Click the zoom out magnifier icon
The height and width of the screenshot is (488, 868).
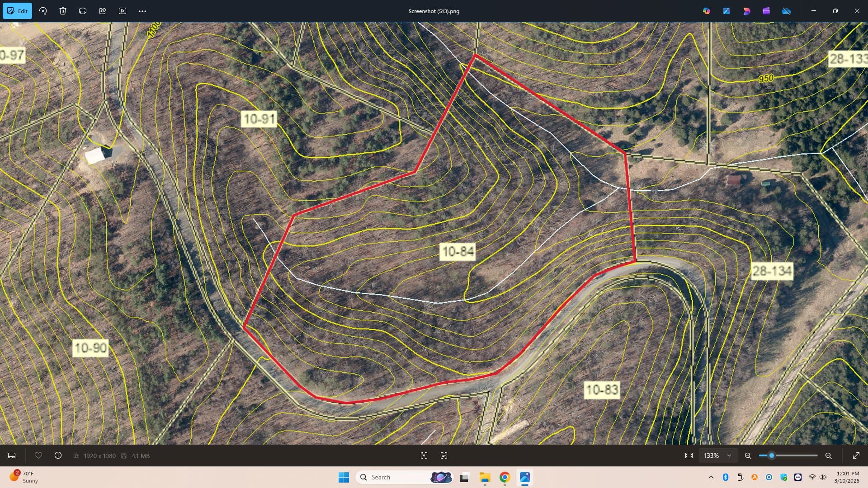(x=748, y=455)
